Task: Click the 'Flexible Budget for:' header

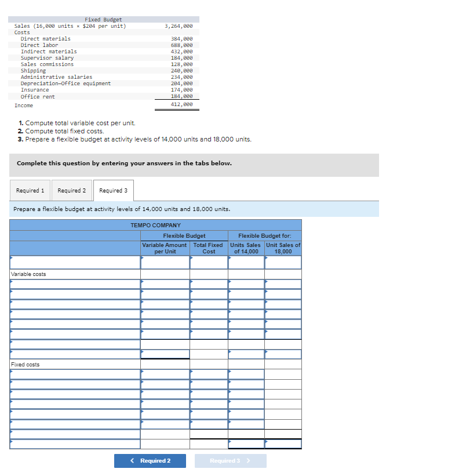Action: (x=264, y=235)
